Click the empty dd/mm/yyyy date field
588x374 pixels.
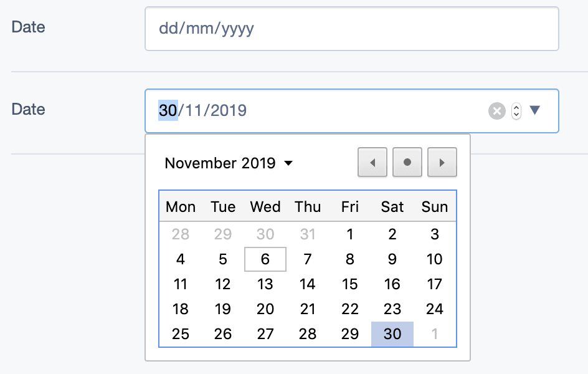point(352,29)
